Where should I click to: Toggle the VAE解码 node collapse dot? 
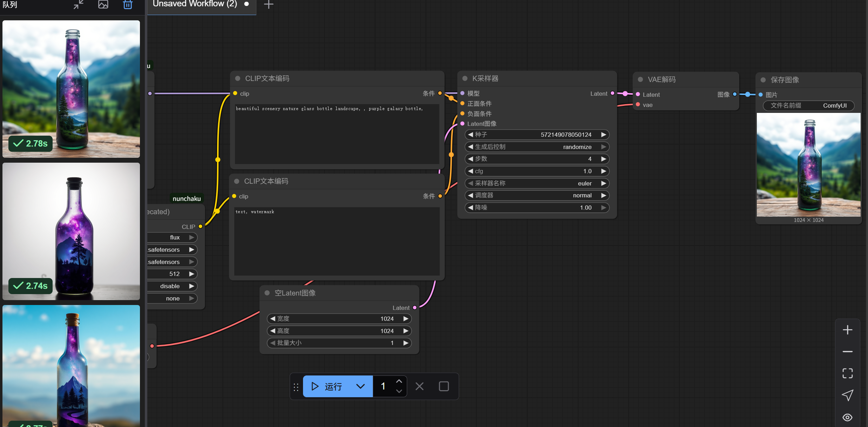click(x=640, y=80)
